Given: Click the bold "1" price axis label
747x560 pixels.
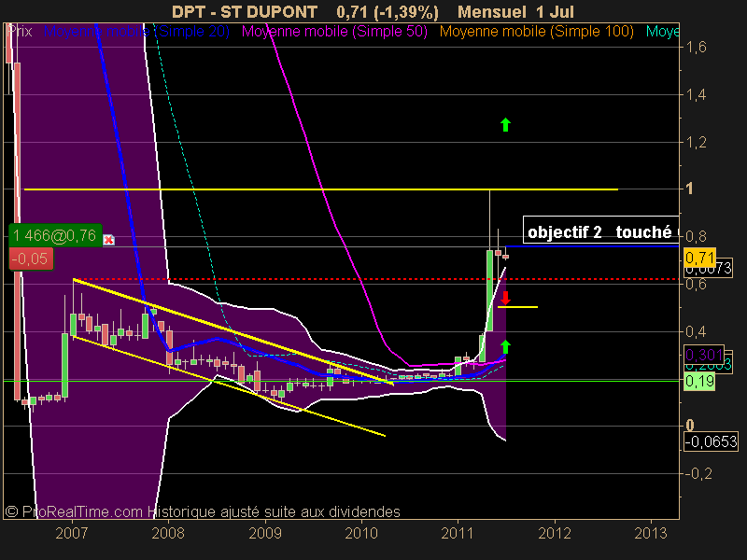Looking at the screenshot, I should click(689, 189).
